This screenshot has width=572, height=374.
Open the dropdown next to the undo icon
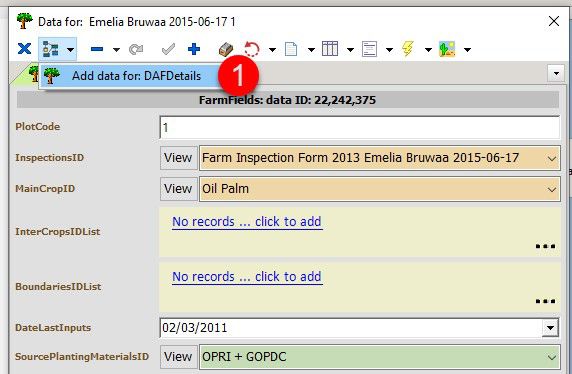pyautogui.click(x=272, y=50)
